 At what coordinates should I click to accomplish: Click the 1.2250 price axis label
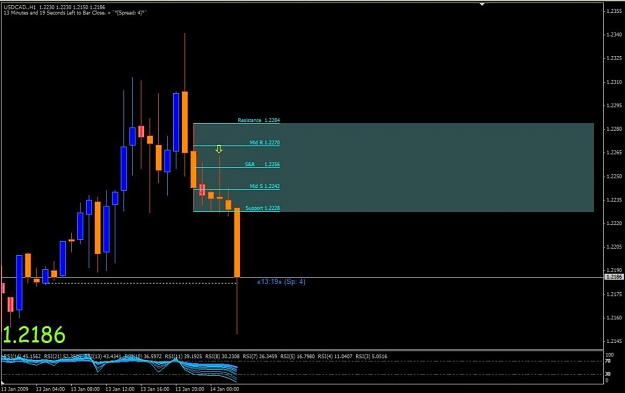[614, 176]
